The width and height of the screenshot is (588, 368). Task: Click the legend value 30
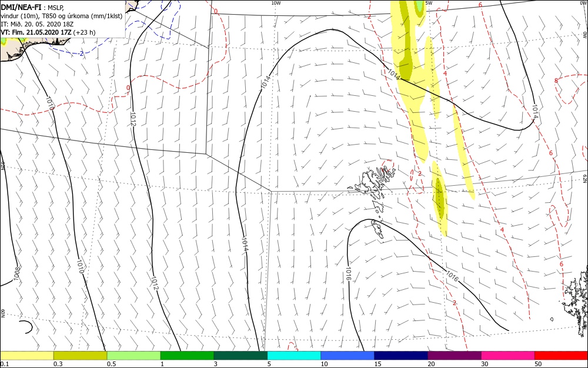(x=485, y=364)
